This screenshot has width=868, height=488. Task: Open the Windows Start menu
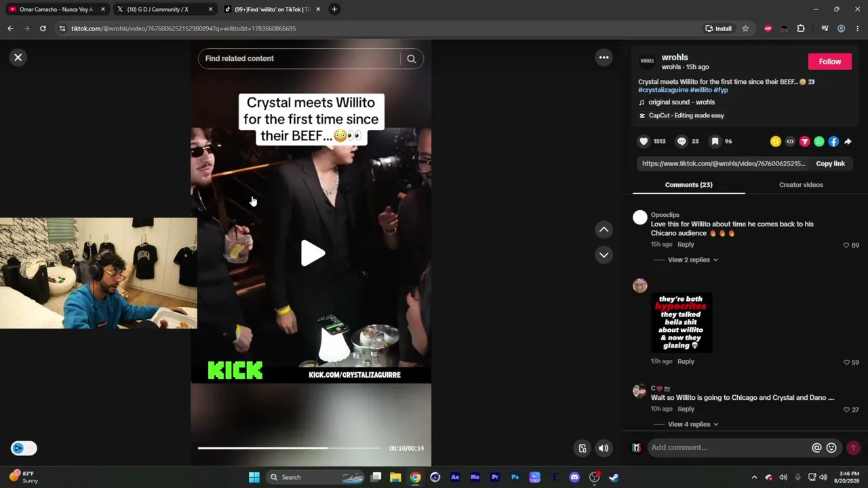point(254,477)
